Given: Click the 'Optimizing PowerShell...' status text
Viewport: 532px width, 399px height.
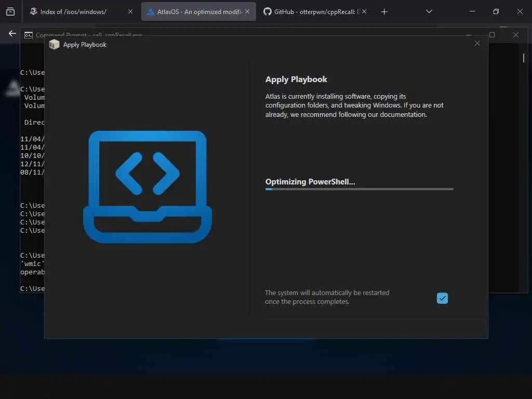Looking at the screenshot, I should coord(310,182).
